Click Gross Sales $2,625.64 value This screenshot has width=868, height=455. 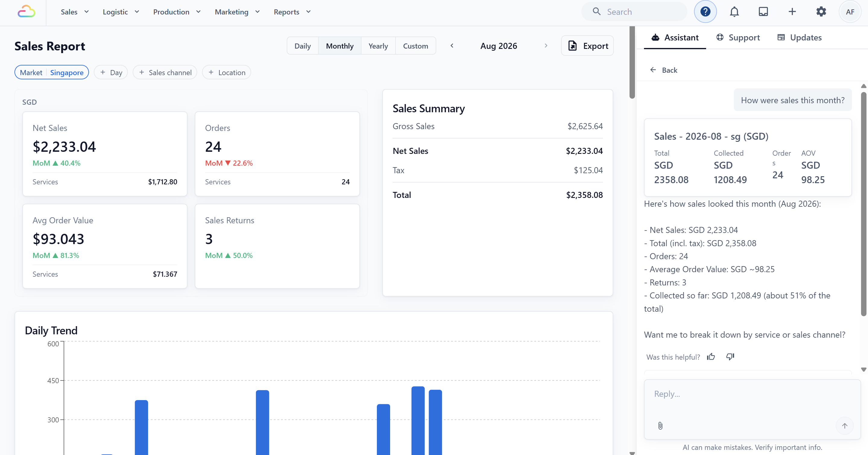pos(585,126)
